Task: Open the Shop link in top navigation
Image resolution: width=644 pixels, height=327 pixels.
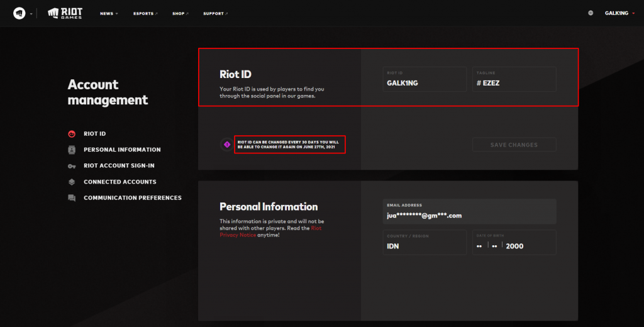Action: click(x=180, y=13)
